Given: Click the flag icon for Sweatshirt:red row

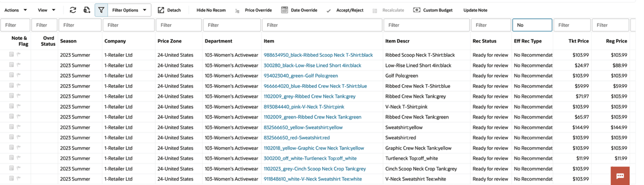Looking at the screenshot, I should (x=19, y=138).
